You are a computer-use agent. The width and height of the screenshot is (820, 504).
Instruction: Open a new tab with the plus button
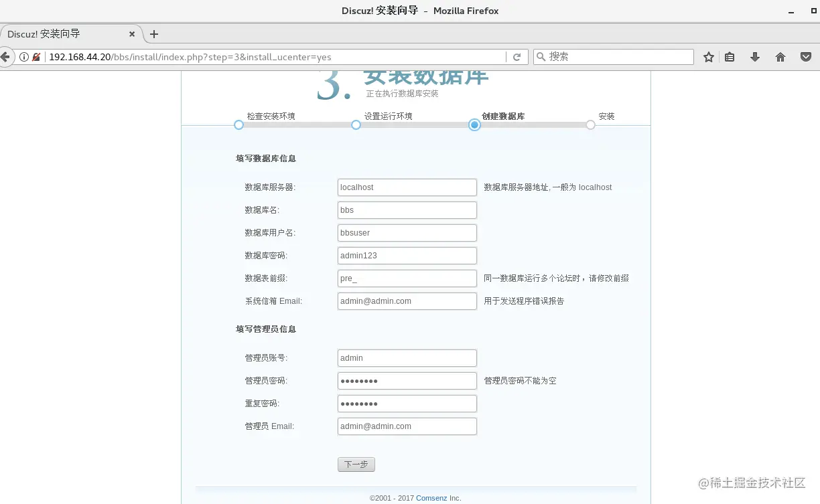[154, 34]
